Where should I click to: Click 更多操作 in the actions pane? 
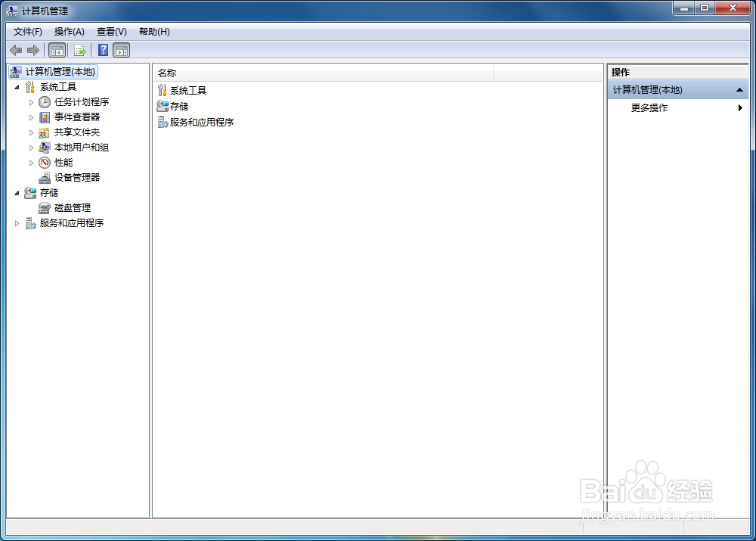pos(649,108)
